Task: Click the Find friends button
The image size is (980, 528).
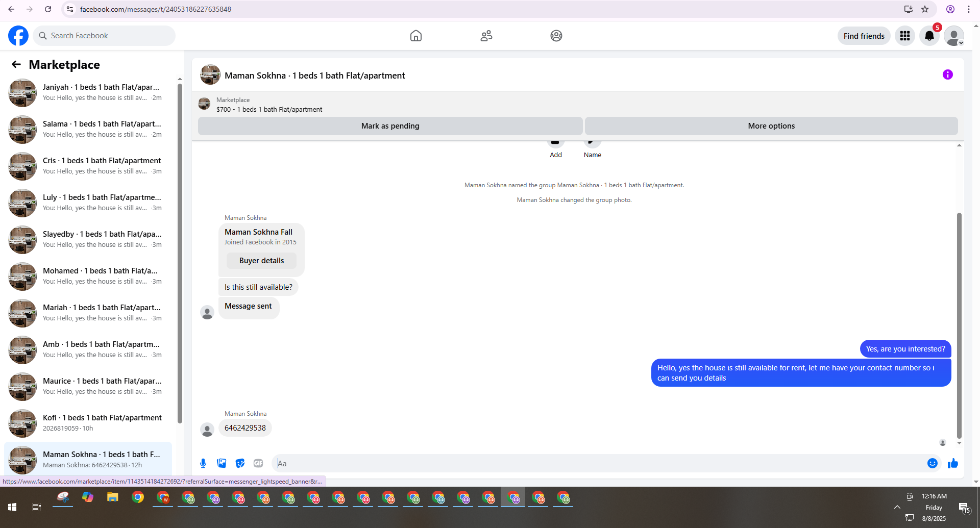Action: (864, 36)
